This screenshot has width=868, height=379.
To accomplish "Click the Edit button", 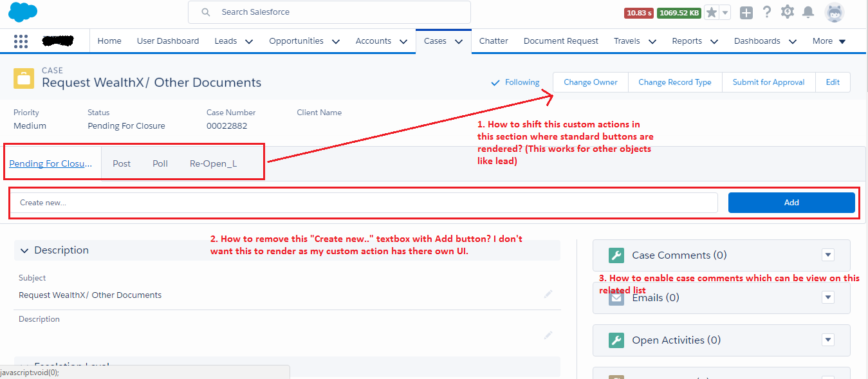I will (833, 82).
